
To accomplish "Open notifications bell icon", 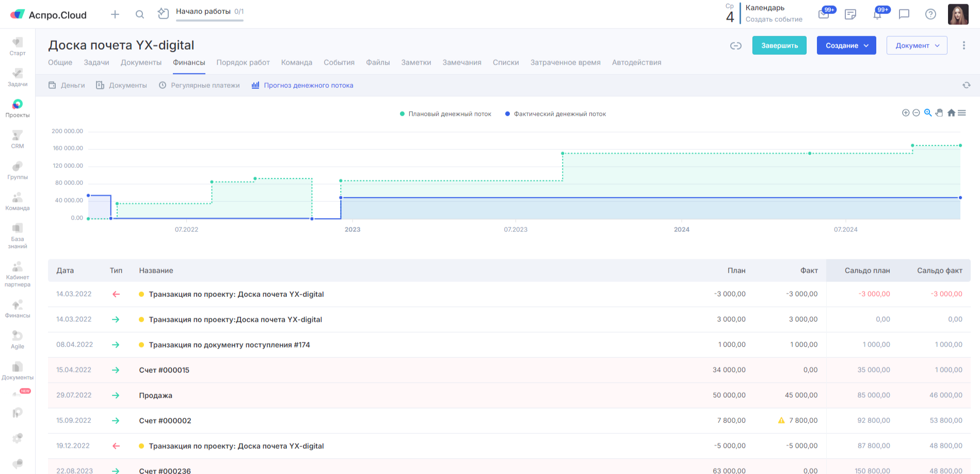I will (877, 14).
